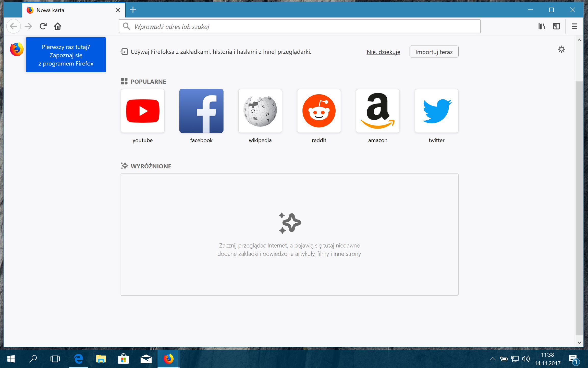Reload the current page
Viewport: 588px width, 368px height.
click(43, 26)
